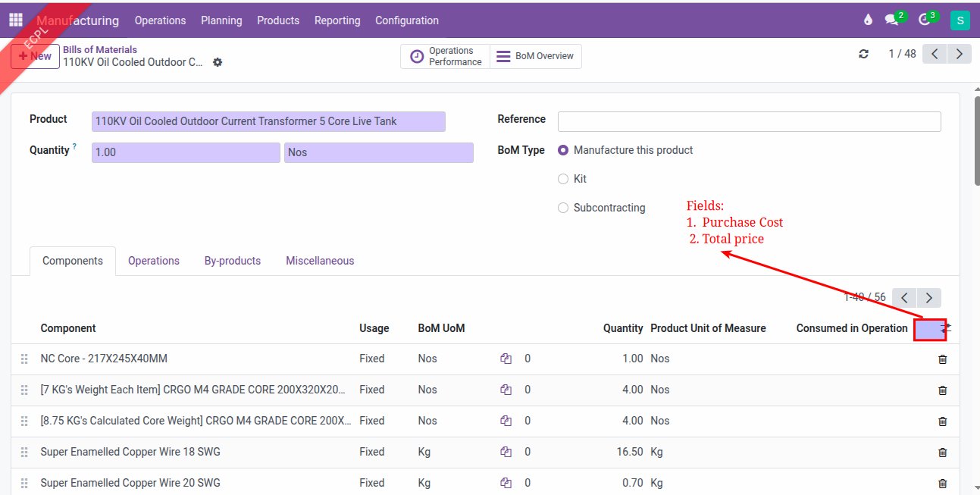Open the activities clock icon in navbar
The image size is (980, 495).
pos(925,20)
